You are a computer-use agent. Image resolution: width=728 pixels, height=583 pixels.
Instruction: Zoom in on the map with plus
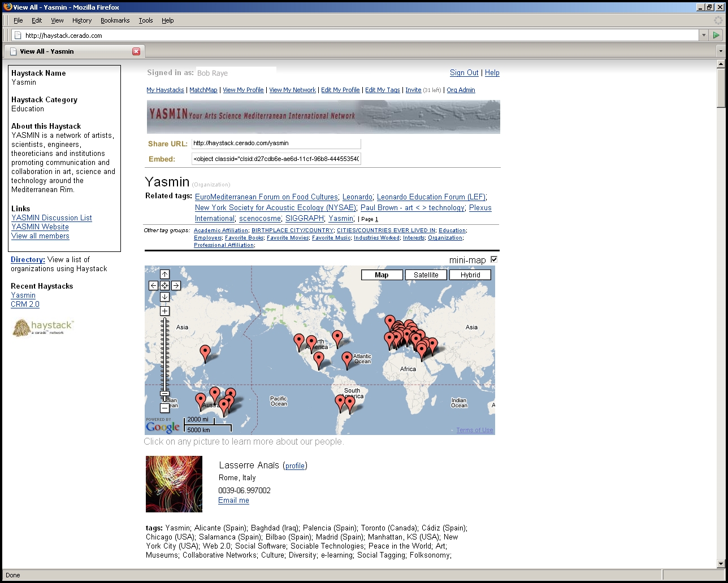click(x=164, y=311)
